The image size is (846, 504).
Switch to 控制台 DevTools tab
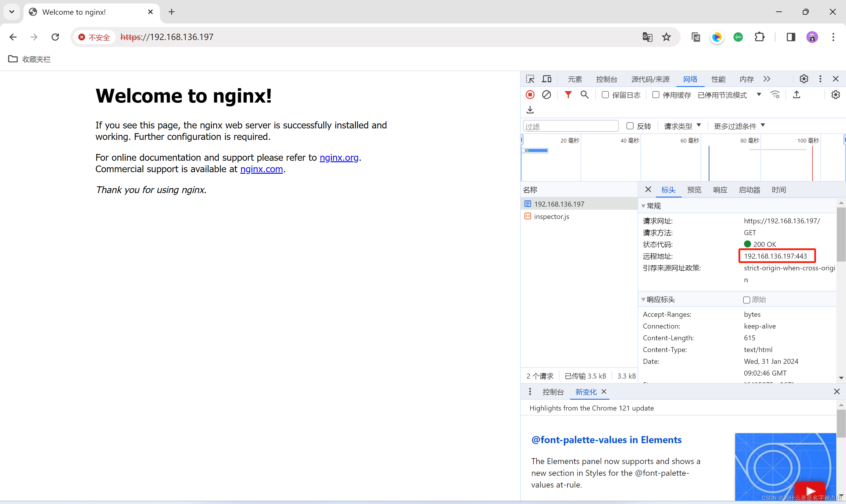pyautogui.click(x=607, y=79)
